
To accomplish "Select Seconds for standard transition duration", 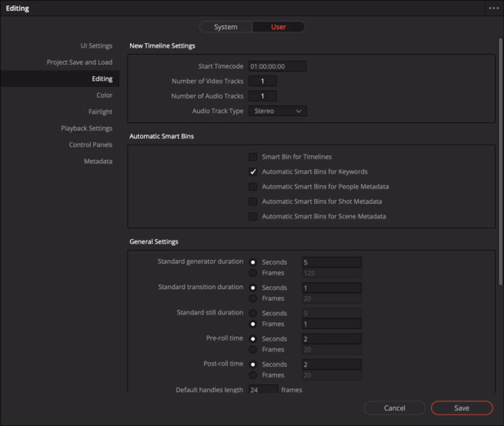I will click(253, 288).
